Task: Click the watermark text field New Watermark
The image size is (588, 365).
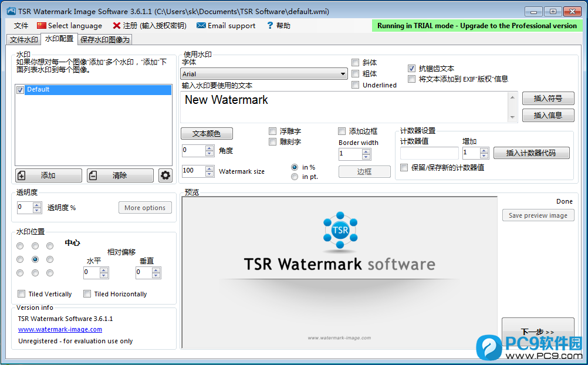Action: pos(344,107)
